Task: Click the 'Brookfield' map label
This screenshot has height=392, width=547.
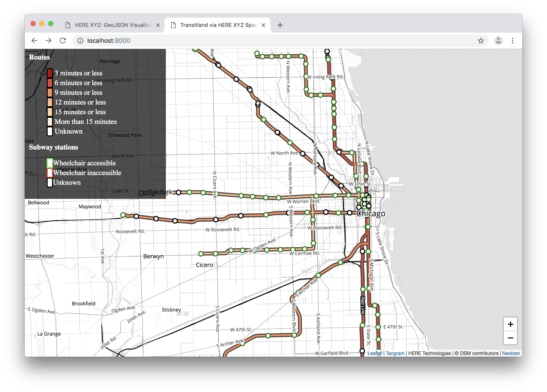Action: 83,304
